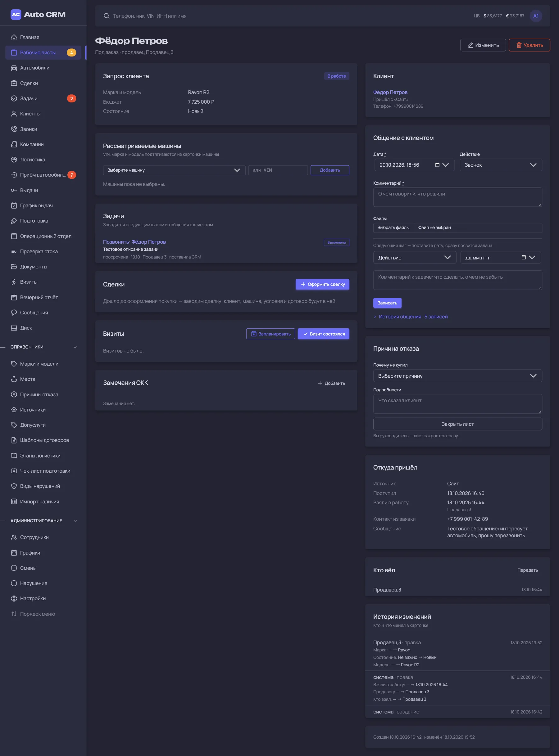Open the Этапы логистики map icon

pyautogui.click(x=14, y=455)
